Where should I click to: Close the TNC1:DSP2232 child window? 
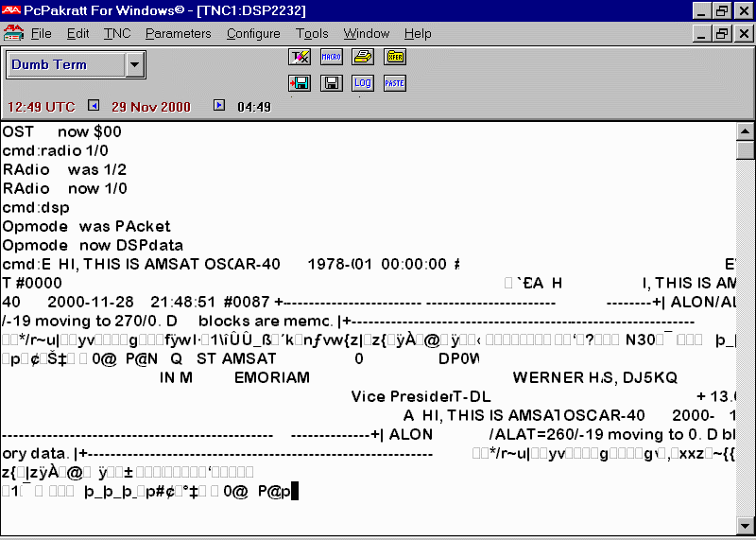pos(745,33)
